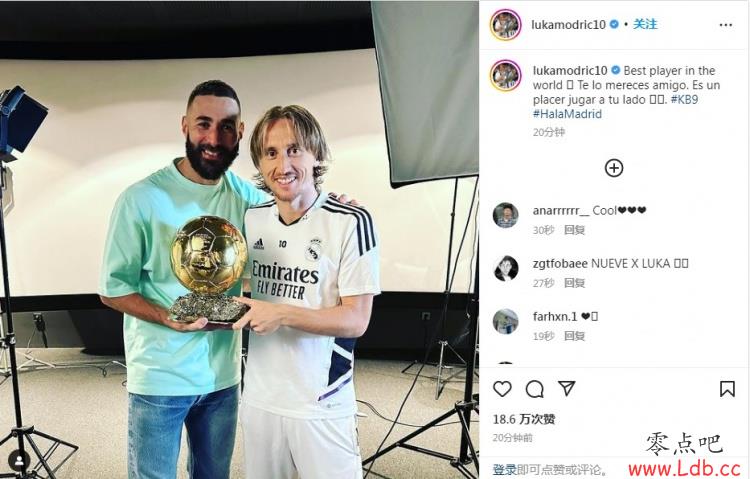The width and height of the screenshot is (750, 479).
Task: Open lukamodric10 profile picture in header
Action: pyautogui.click(x=506, y=24)
